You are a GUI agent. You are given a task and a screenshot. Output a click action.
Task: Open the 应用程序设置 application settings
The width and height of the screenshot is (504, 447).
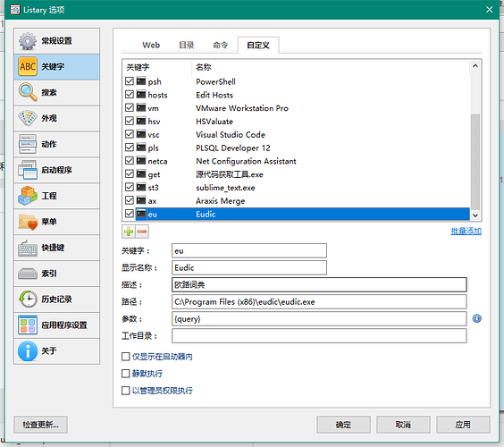click(56, 325)
